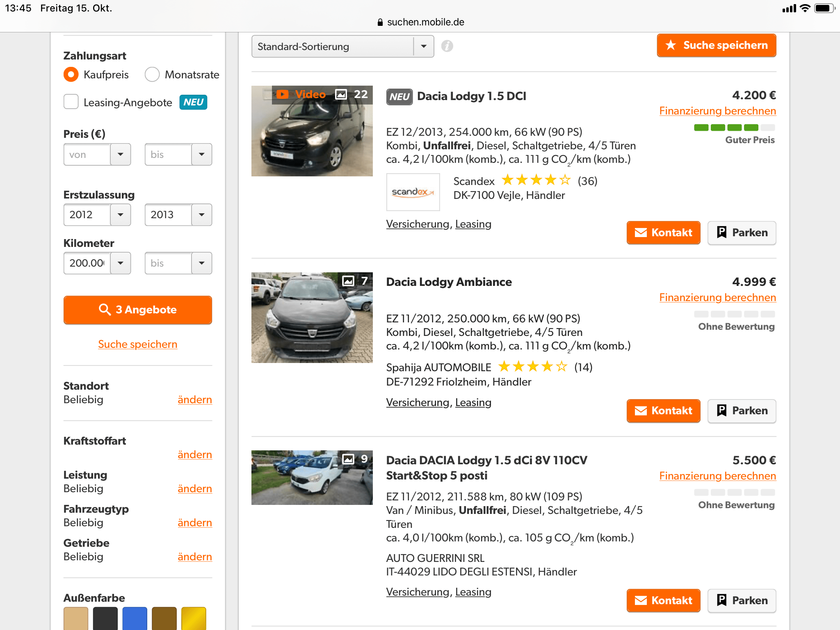Click the Scandex dealer logo
Screen dimensions: 840x630
(x=413, y=192)
